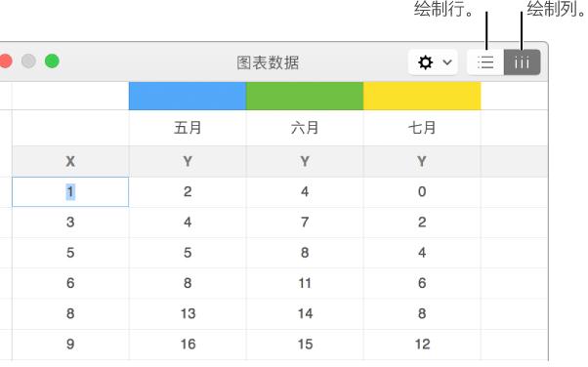The width and height of the screenshot is (588, 367).
Task: Select 六月 cell with value 7
Action: (x=305, y=223)
